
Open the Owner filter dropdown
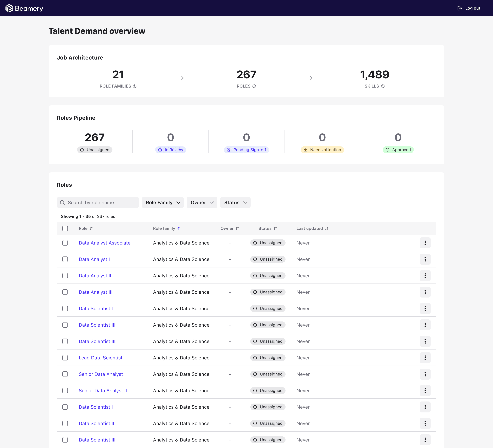202,202
